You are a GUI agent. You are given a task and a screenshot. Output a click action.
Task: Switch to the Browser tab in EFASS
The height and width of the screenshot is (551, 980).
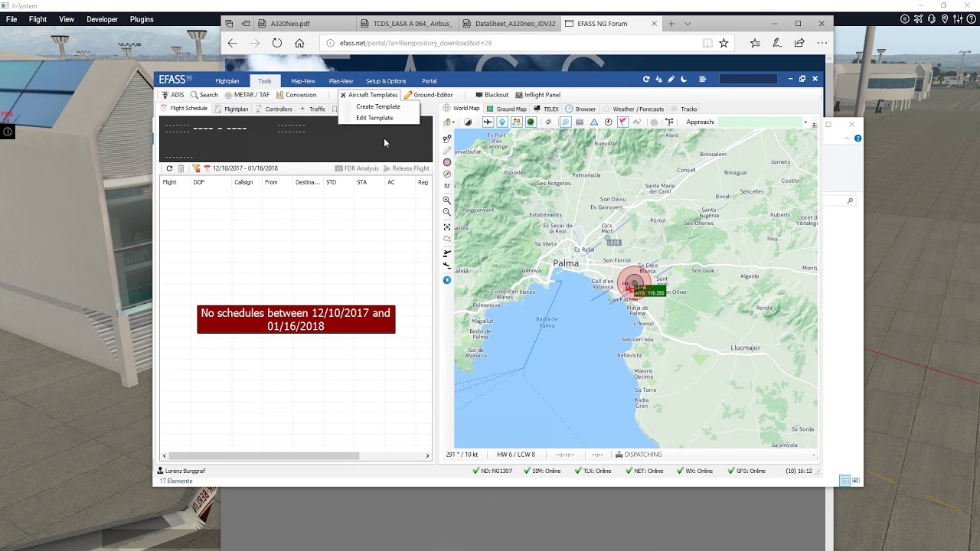point(580,109)
